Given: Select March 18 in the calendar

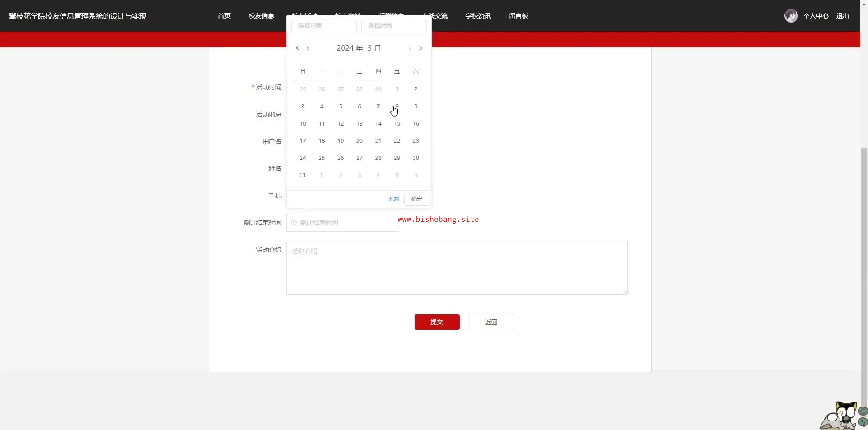Looking at the screenshot, I should coord(321,141).
